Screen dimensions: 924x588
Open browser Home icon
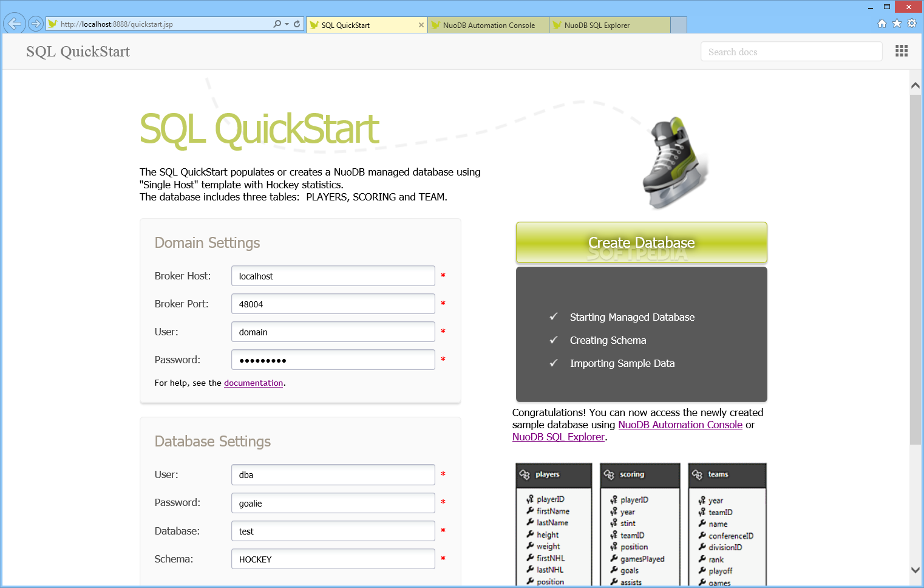click(882, 24)
